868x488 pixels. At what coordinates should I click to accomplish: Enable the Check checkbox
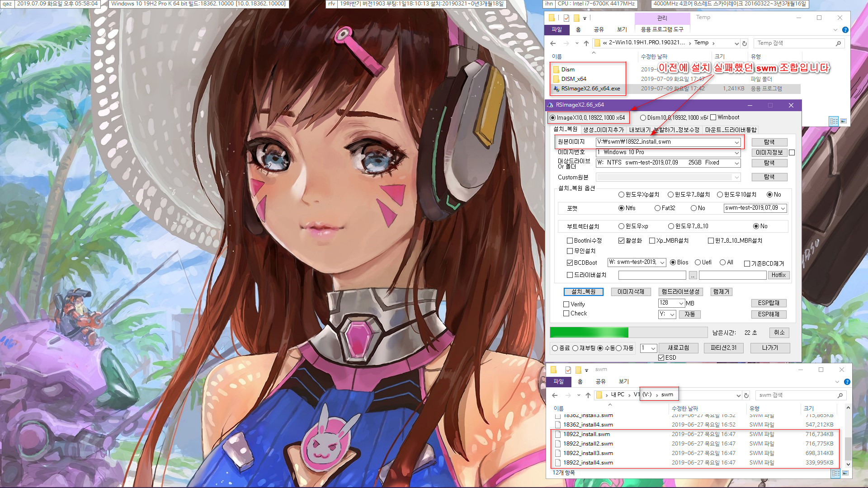pos(566,314)
